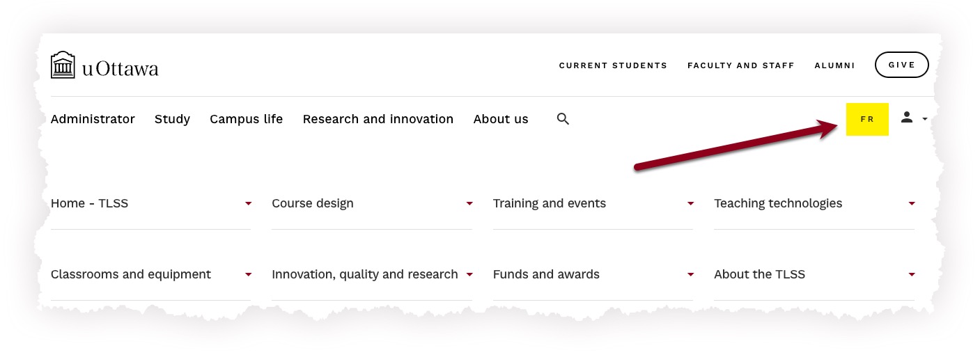Viewport: 980px width, 355px height.
Task: Expand the Course design dropdown arrow
Action: tap(469, 203)
